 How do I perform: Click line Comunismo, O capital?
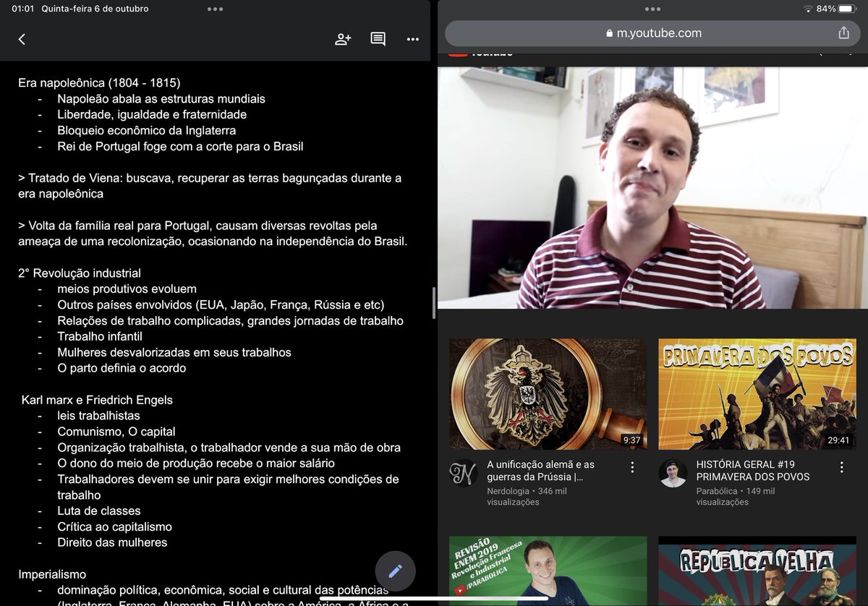(x=116, y=432)
